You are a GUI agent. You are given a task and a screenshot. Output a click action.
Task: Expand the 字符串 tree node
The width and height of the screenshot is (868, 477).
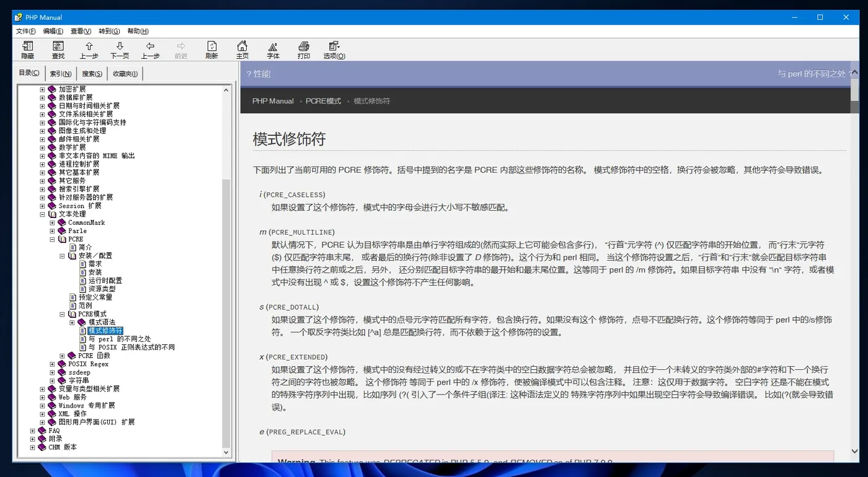click(x=52, y=381)
